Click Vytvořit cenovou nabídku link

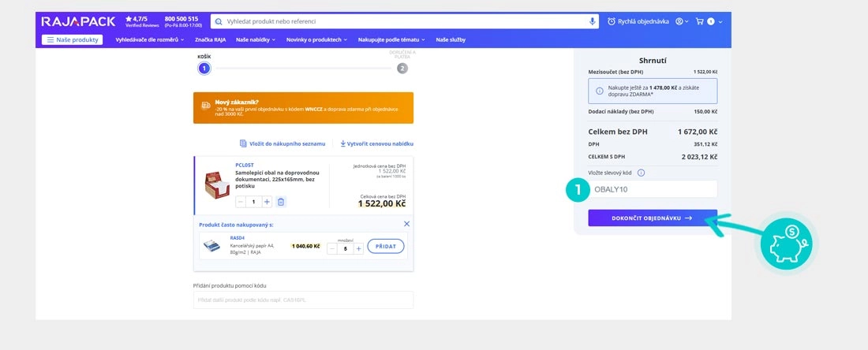(377, 143)
